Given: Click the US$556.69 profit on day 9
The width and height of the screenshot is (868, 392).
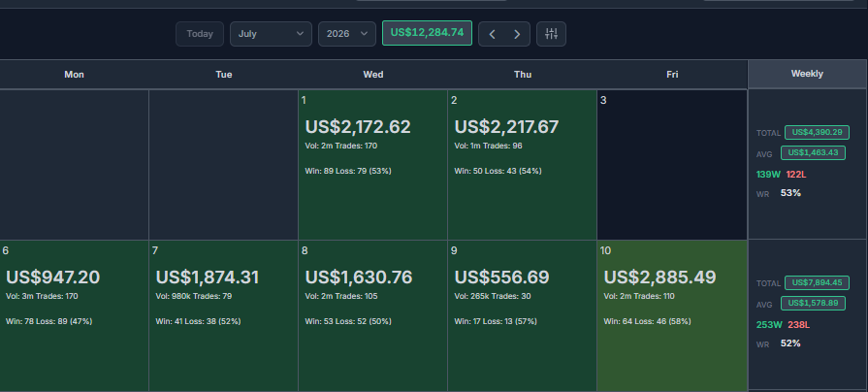Looking at the screenshot, I should click(501, 277).
